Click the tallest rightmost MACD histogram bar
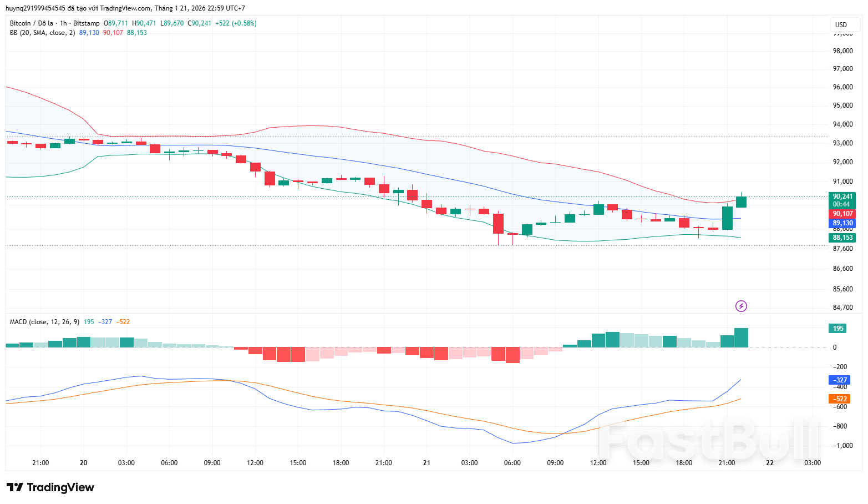This screenshot has height=504, width=868. (741, 337)
